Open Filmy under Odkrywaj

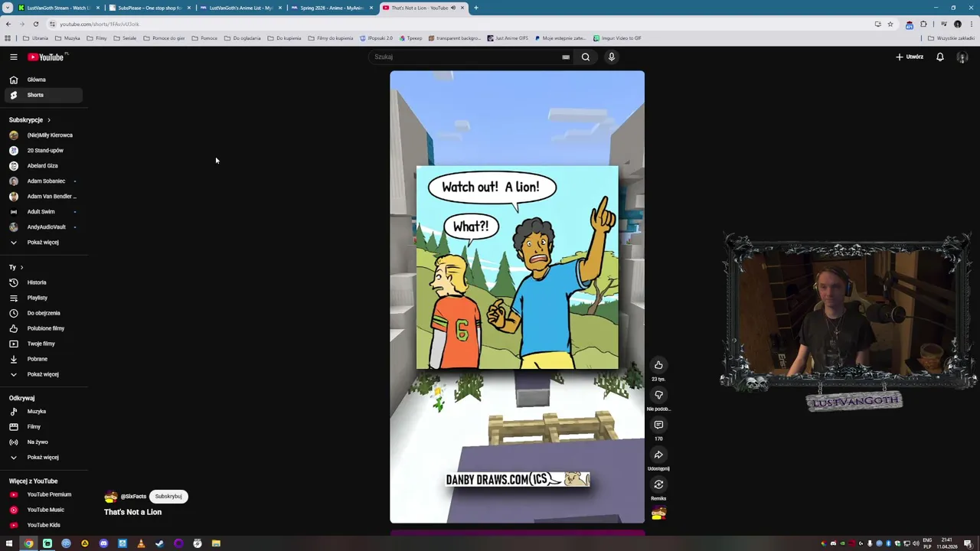click(x=42, y=427)
